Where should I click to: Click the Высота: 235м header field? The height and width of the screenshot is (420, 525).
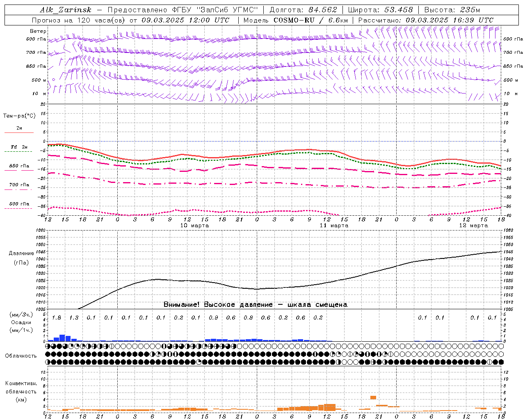452,10
